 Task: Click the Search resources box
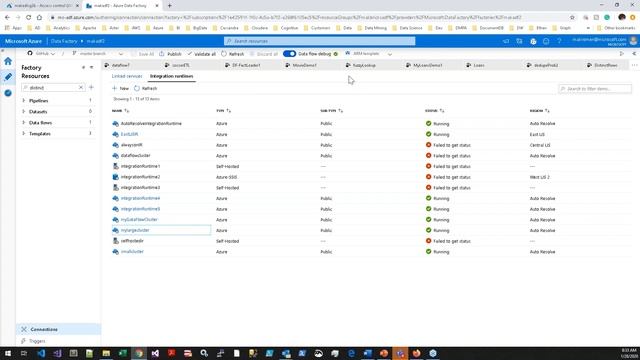tap(320, 41)
